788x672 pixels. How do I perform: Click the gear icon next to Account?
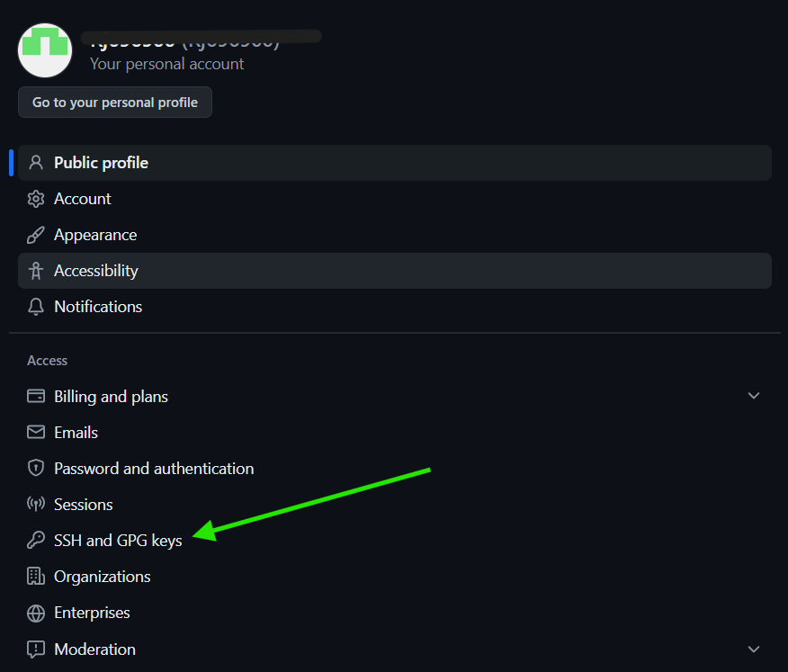pos(36,199)
